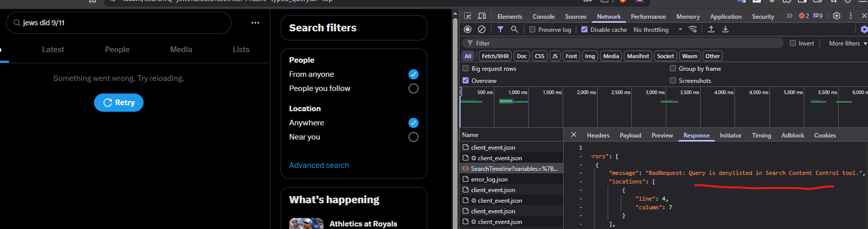Show the Timing tab
The width and height of the screenshot is (868, 229).
(x=761, y=135)
